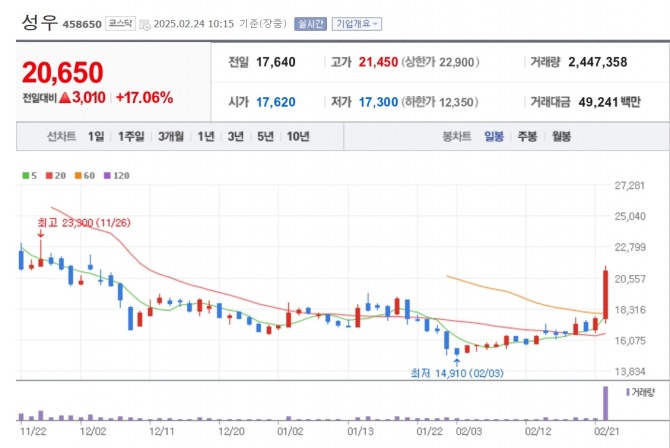The height and width of the screenshot is (448, 670).
Task: Click the 전일 value 17,640
Action: pos(276,62)
